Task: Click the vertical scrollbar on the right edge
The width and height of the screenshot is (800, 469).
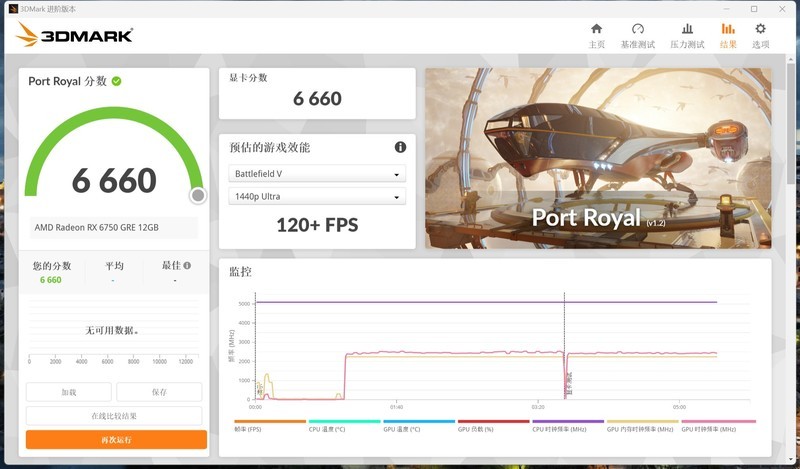Action: tap(791, 122)
